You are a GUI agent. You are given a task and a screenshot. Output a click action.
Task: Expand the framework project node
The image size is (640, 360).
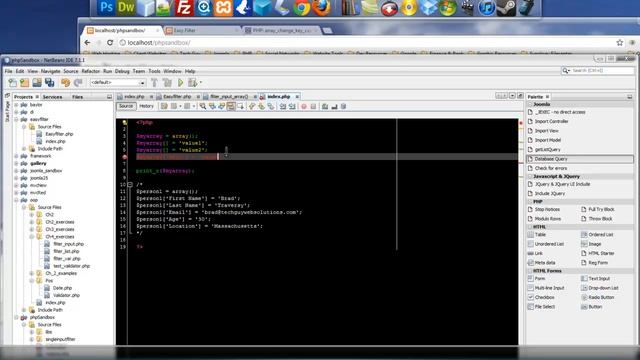[16, 156]
